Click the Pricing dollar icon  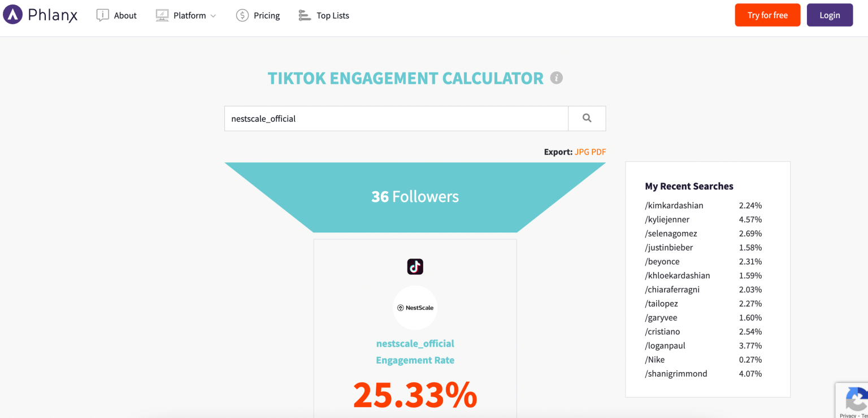[x=242, y=15]
